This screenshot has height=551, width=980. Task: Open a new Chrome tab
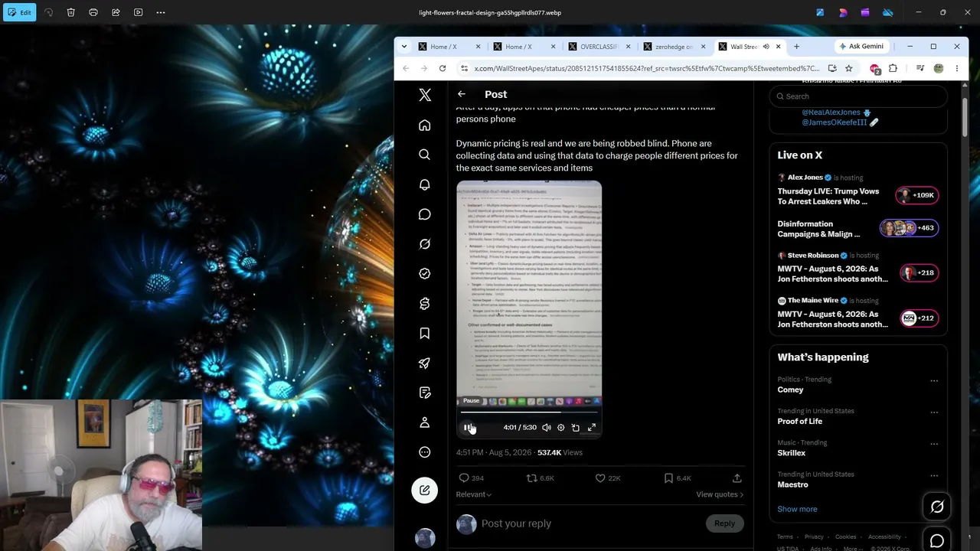(x=796, y=47)
